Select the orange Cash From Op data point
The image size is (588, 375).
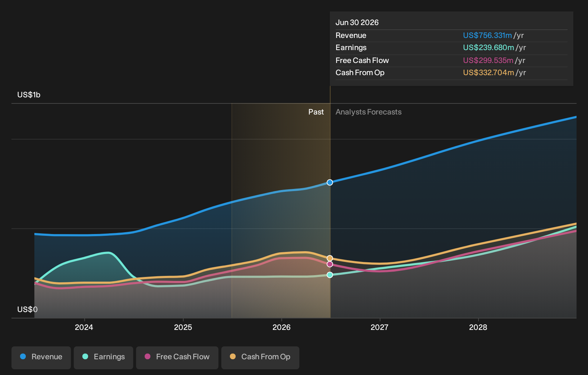(330, 258)
